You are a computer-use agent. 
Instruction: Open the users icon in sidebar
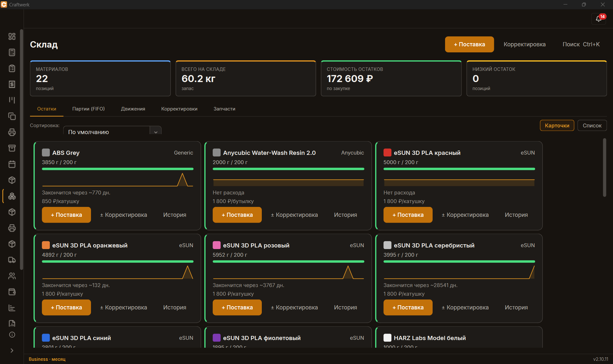(x=12, y=276)
